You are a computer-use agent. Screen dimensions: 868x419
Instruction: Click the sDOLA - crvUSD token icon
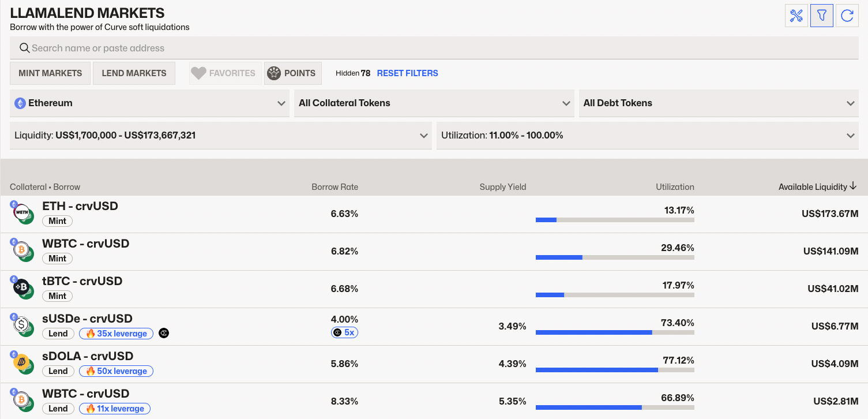22,363
